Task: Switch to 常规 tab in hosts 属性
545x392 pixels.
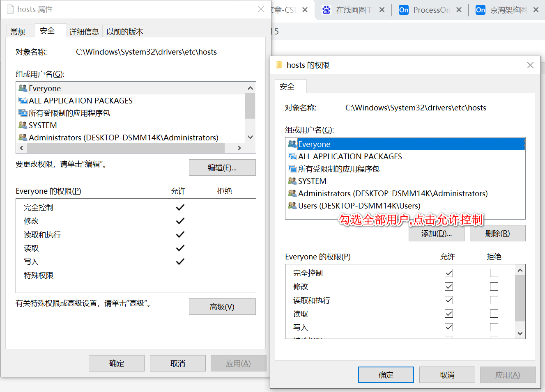Action: pos(18,32)
